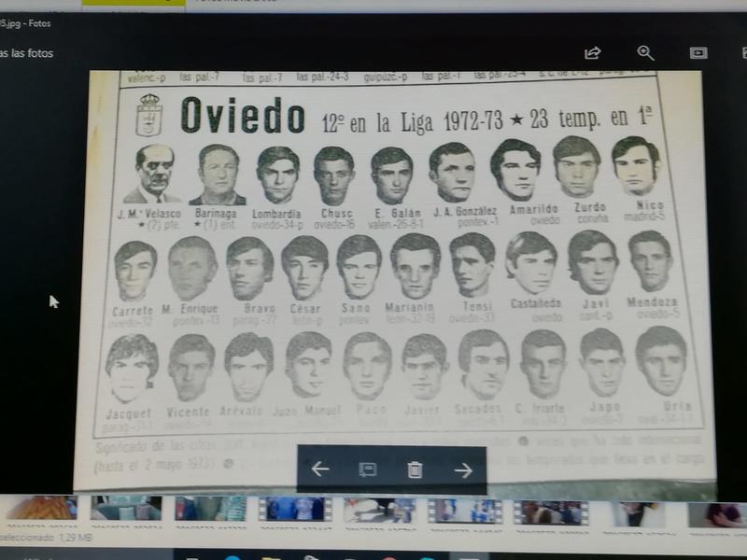Start the slideshow from top toolbar
Screen dimensions: 747x560
tap(698, 53)
